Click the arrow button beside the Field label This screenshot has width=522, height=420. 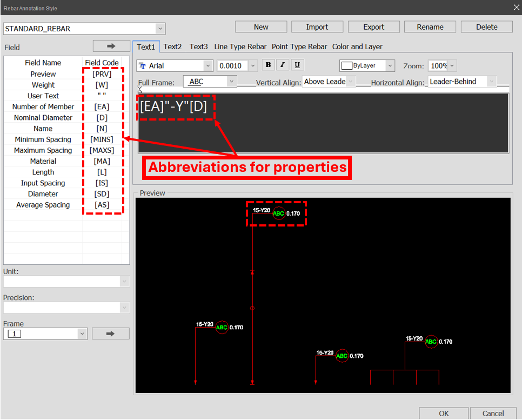click(x=111, y=46)
